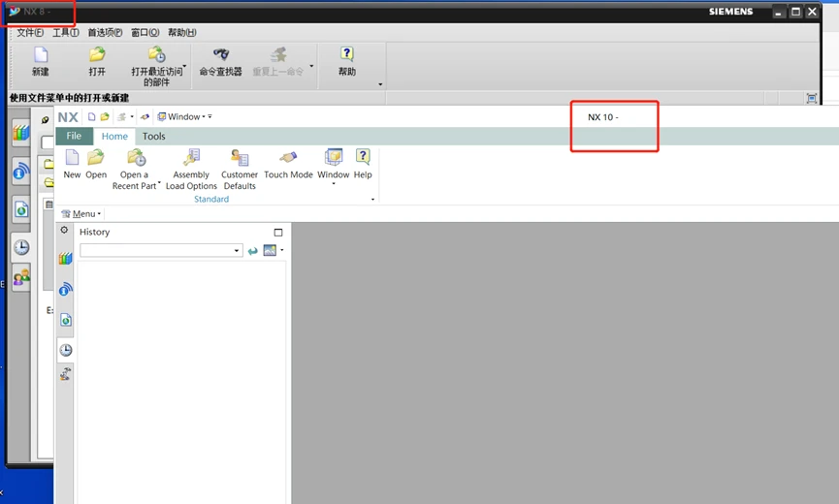Open the 窗口(O) menu in NX 8
Screen dimensions: 839x504
145,33
